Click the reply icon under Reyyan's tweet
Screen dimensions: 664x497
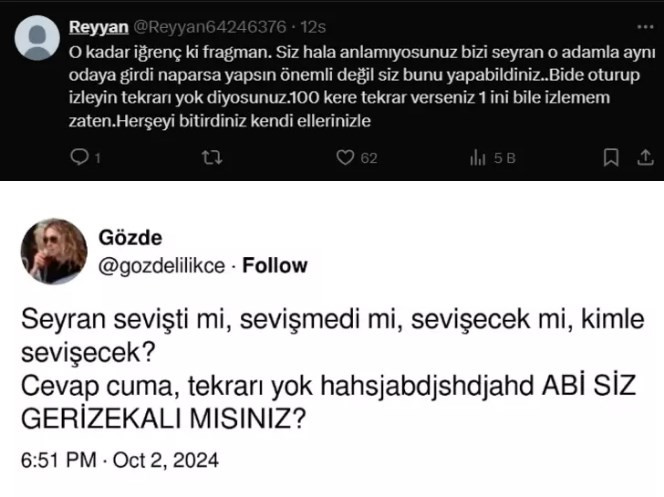81,157
